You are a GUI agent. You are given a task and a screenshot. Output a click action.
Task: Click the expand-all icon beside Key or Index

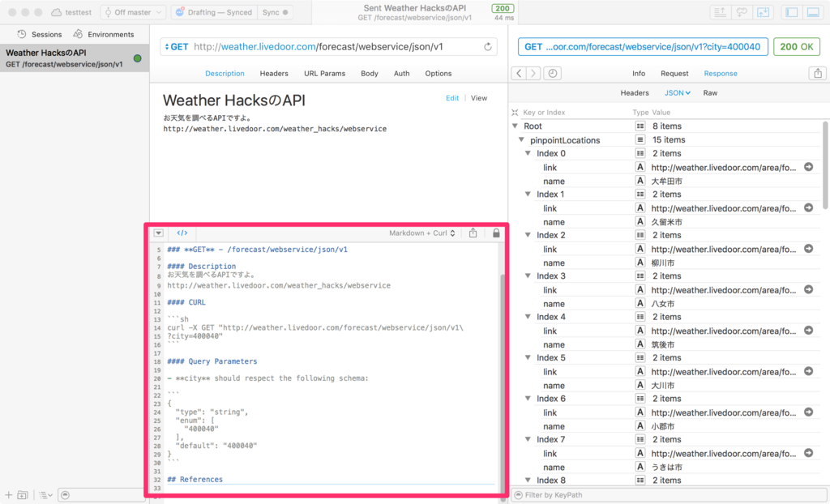click(x=515, y=113)
